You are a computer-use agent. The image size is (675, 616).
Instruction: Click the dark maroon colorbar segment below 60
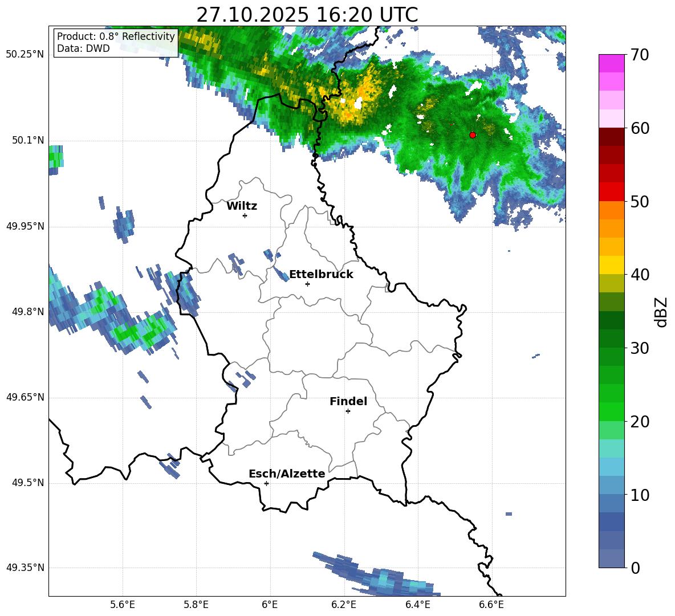(611, 137)
